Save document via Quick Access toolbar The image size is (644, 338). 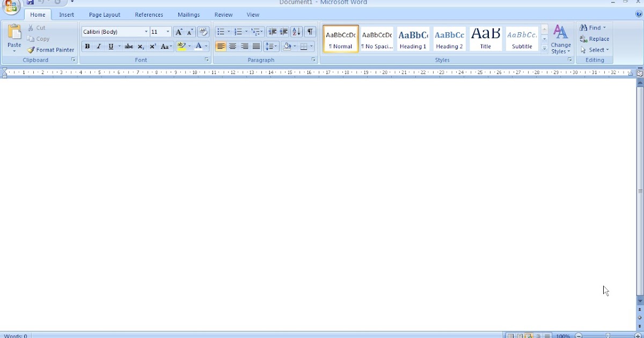(31, 3)
